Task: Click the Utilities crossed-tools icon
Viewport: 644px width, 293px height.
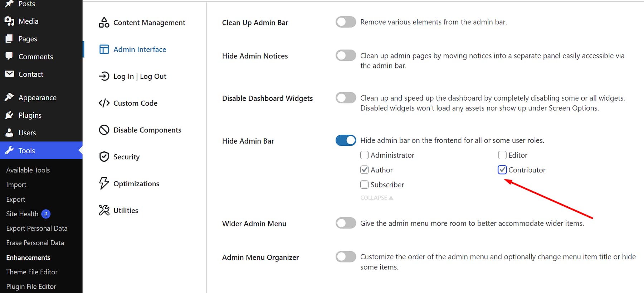Action: coord(104,210)
